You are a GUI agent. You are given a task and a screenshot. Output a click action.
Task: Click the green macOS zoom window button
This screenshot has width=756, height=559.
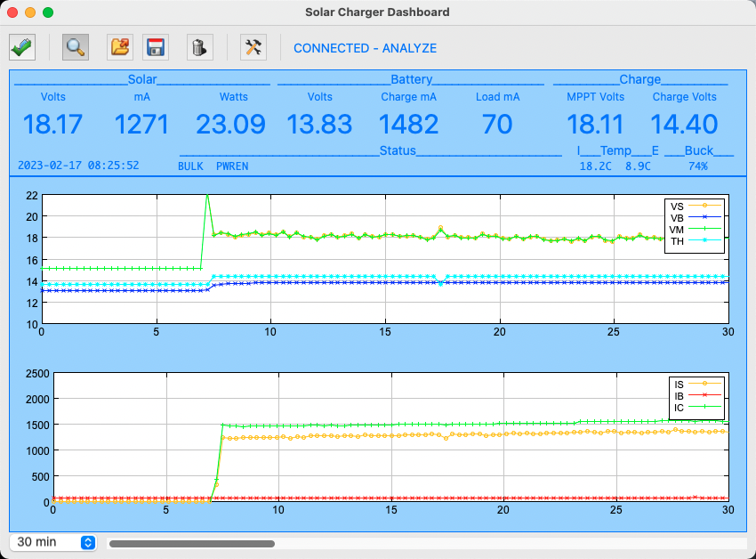coord(48,12)
